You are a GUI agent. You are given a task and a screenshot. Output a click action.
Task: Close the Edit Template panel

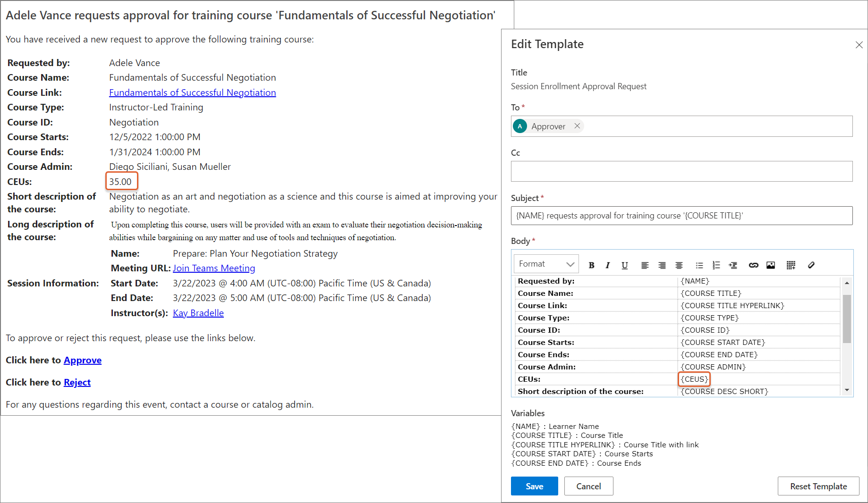pos(859,45)
